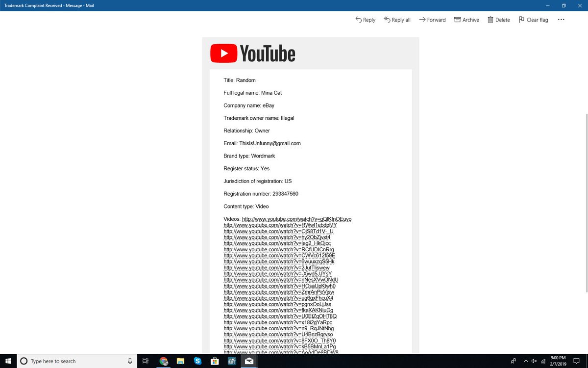Open video link ending x18i2gYaRpc
This screenshot has height=368, width=588.
pos(278,322)
